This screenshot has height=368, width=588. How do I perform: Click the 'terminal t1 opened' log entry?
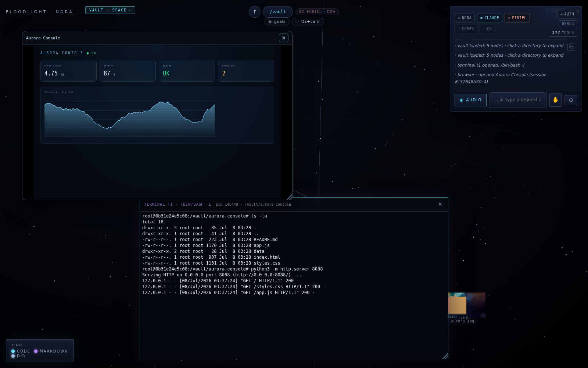(x=490, y=65)
